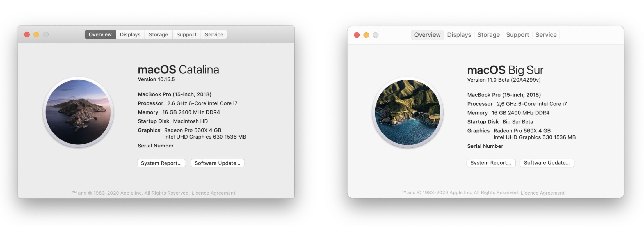
Task: Click the macOS Big Sur coastline logo image
Action: pos(408,112)
